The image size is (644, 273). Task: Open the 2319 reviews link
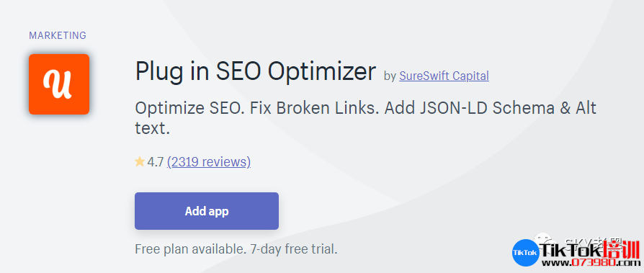(209, 162)
